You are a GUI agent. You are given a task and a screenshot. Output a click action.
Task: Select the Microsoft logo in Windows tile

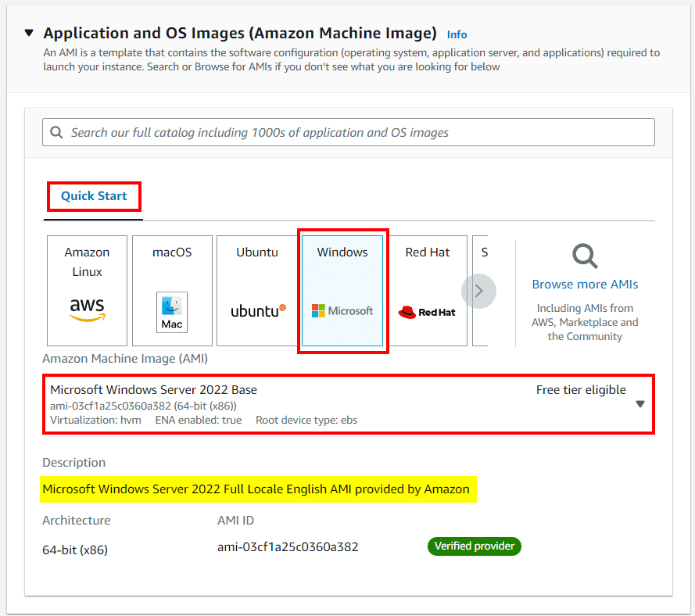pos(342,310)
